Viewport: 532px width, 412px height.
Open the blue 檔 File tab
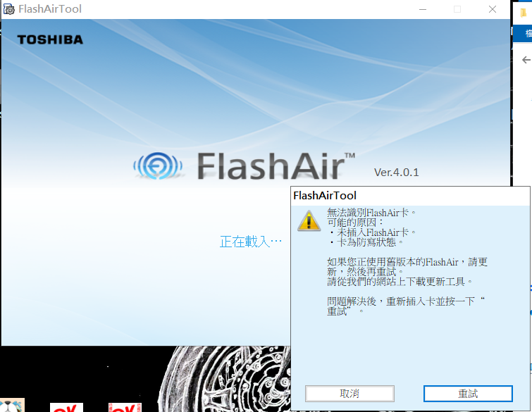(528, 33)
